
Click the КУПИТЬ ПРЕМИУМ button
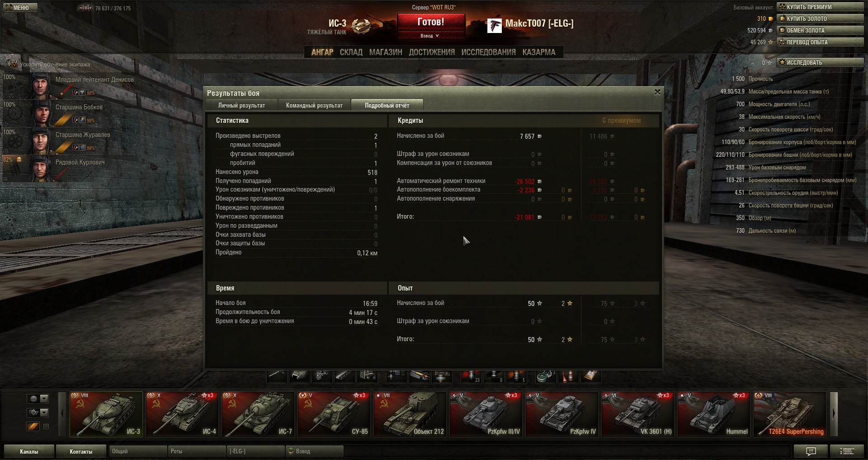820,7
